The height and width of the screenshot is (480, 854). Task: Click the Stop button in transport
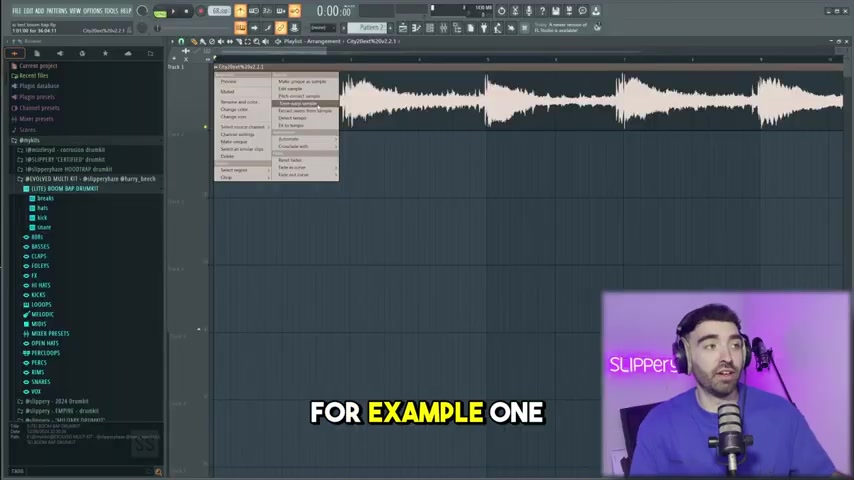click(x=186, y=11)
